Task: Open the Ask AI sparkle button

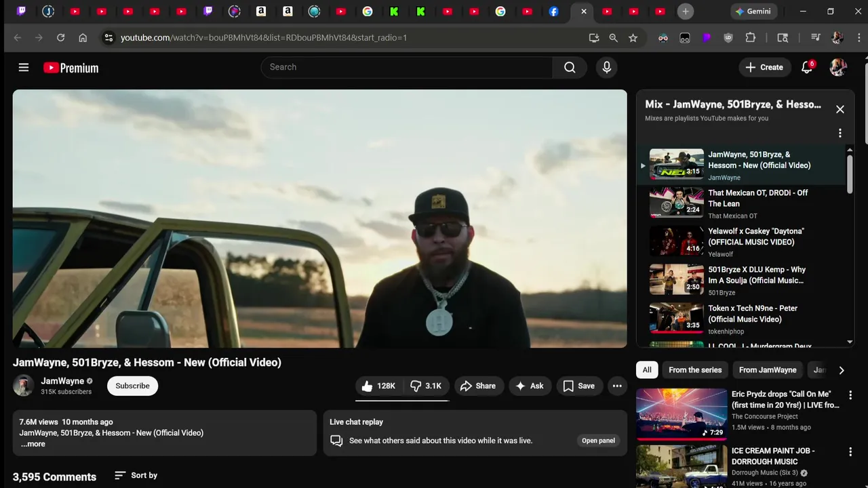Action: point(530,386)
